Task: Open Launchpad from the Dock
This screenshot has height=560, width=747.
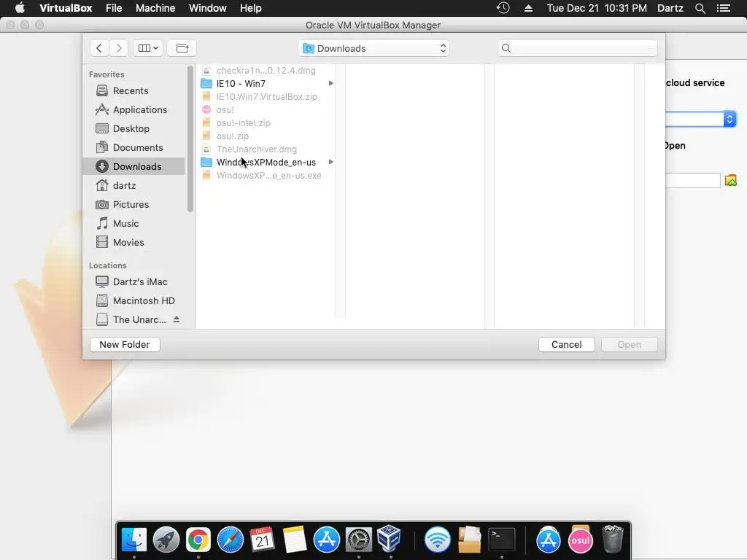Action: (166, 540)
